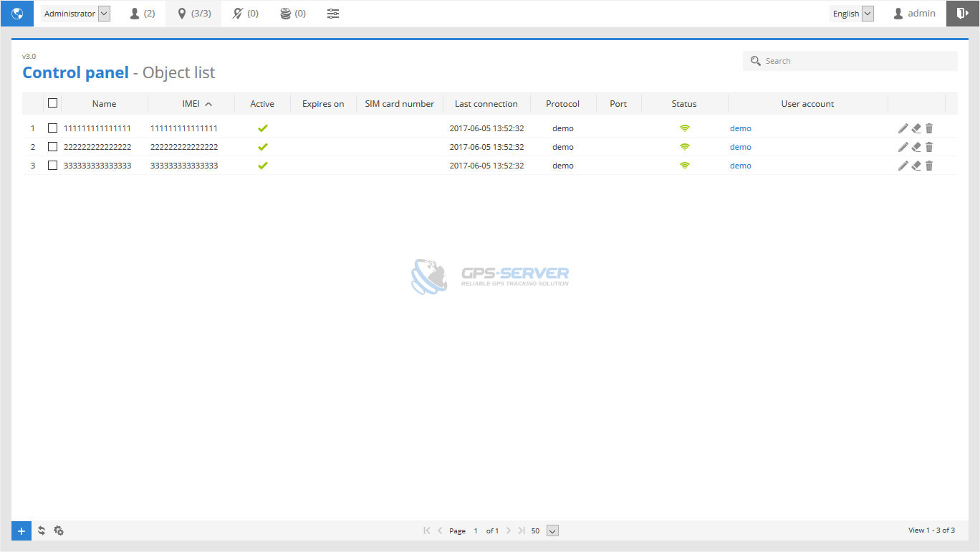
Task: Tick the checkbox for object 111111111111111
Action: tap(52, 128)
